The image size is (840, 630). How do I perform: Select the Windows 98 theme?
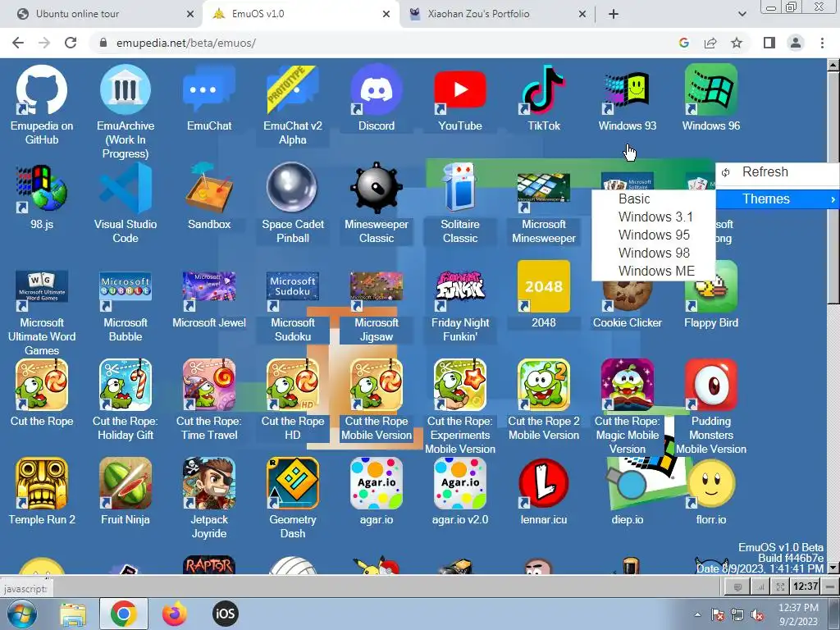tap(654, 253)
